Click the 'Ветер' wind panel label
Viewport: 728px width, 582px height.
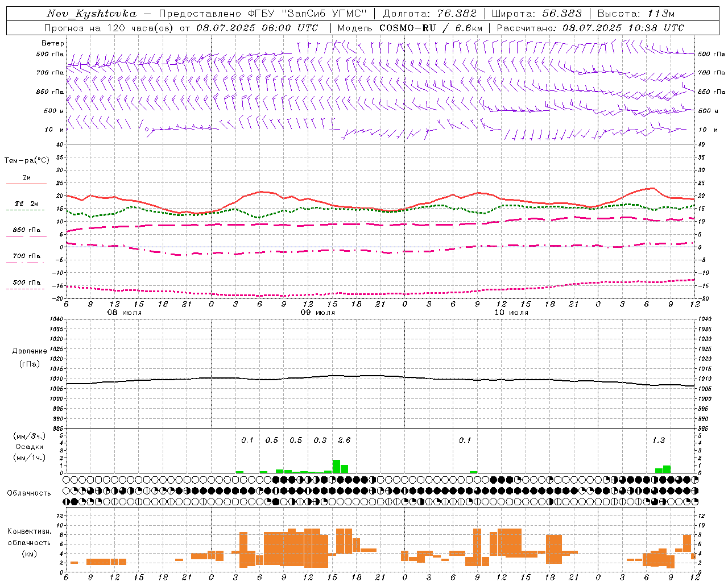tap(53, 43)
